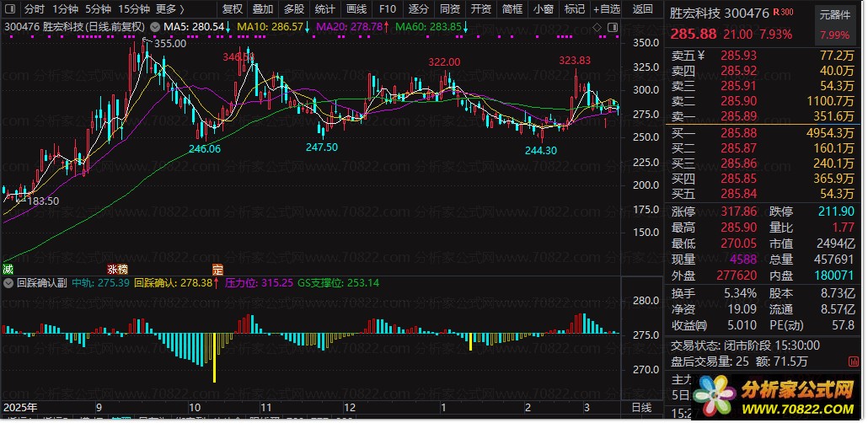This screenshot has width=868, height=423.
Task: Click the 定 marker on chart
Action: tap(217, 270)
